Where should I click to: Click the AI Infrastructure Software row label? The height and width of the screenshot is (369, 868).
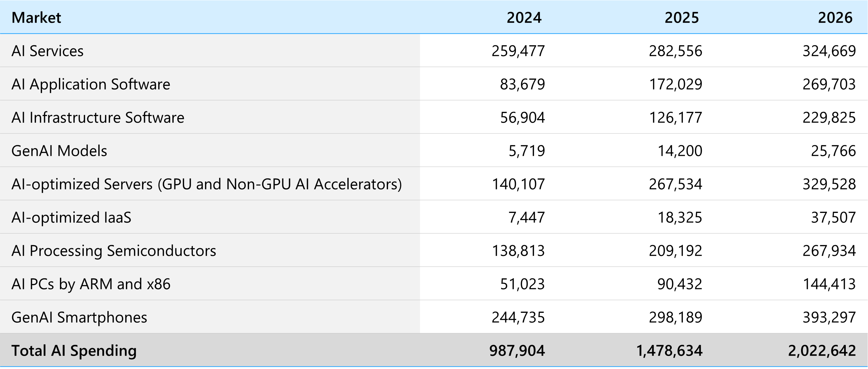98,117
